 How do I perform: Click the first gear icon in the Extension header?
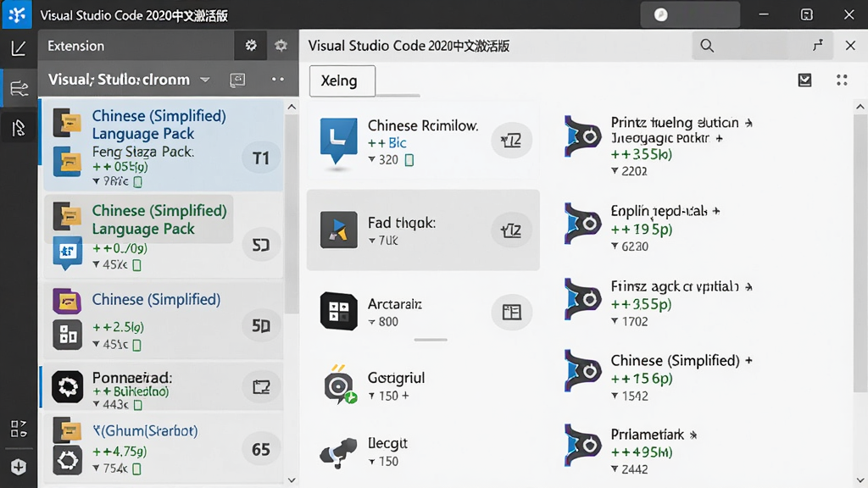[251, 46]
